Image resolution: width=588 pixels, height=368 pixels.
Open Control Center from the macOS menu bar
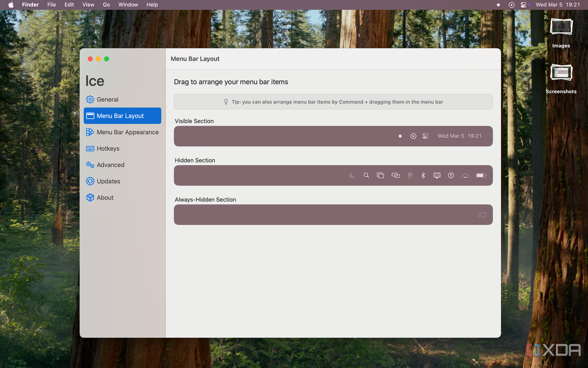523,5
